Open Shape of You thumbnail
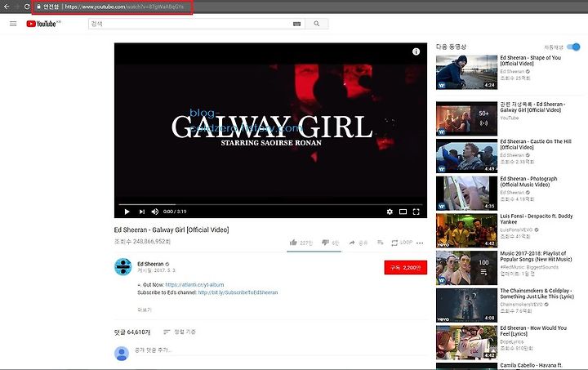The width and height of the screenshot is (588, 370). click(466, 73)
